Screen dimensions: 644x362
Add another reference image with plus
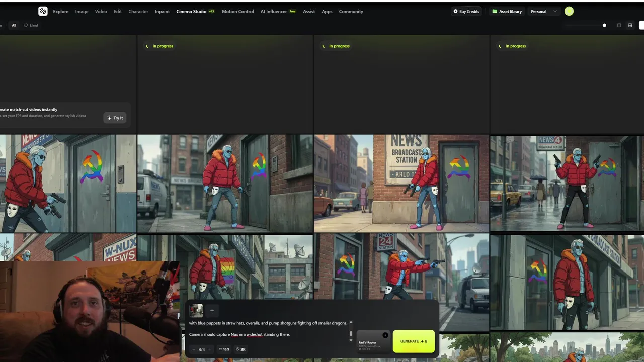point(212,311)
